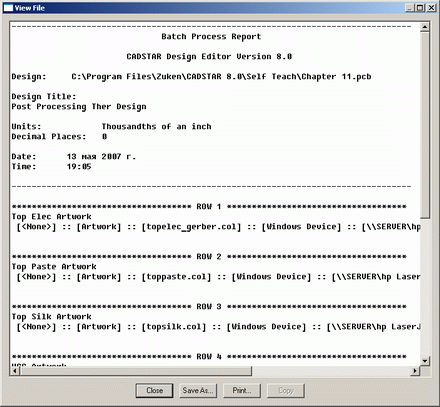
Task: Click the Top Paste Artwork line
Action: pyautogui.click(x=54, y=267)
